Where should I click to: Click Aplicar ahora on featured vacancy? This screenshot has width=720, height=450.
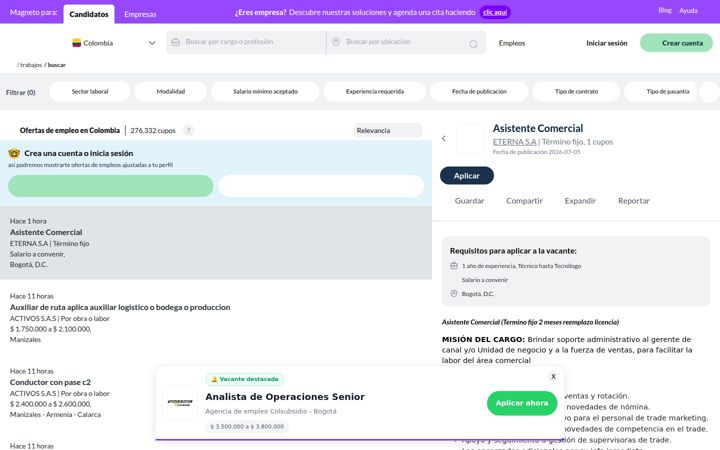coord(522,403)
